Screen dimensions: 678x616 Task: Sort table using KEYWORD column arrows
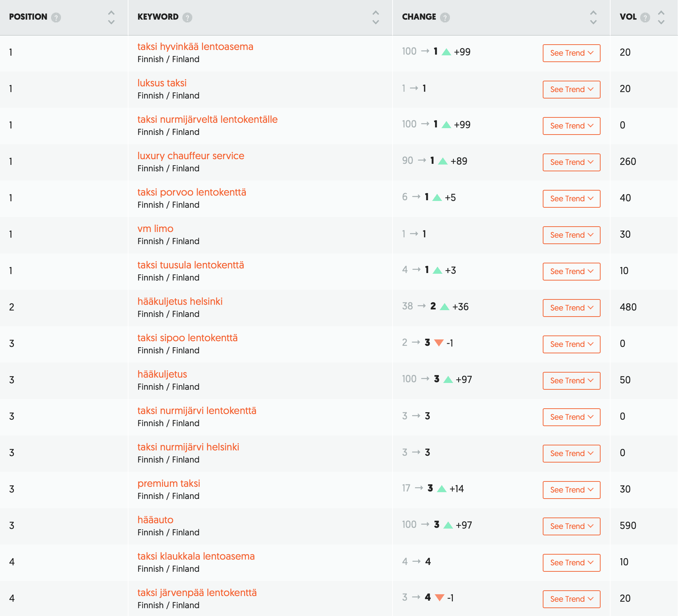coord(375,17)
